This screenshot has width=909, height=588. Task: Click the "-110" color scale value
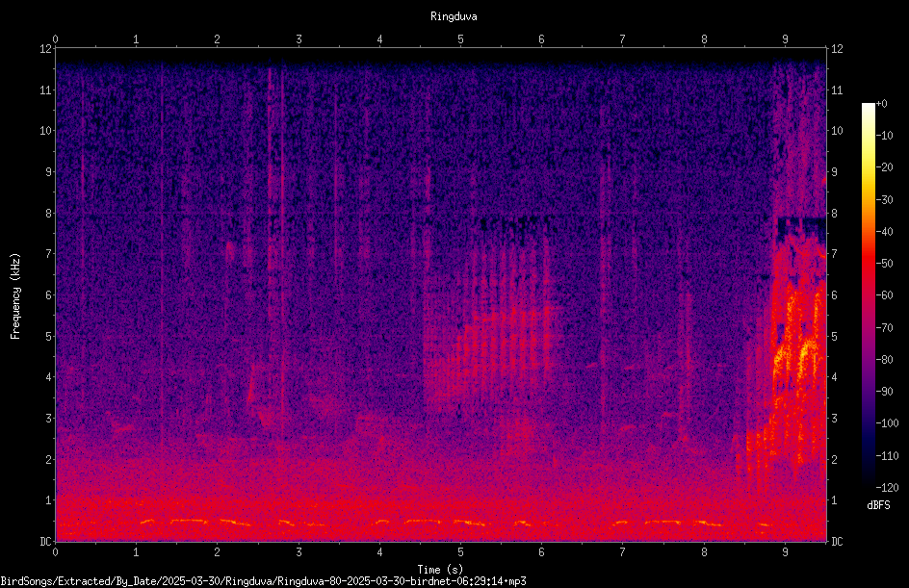(x=887, y=456)
